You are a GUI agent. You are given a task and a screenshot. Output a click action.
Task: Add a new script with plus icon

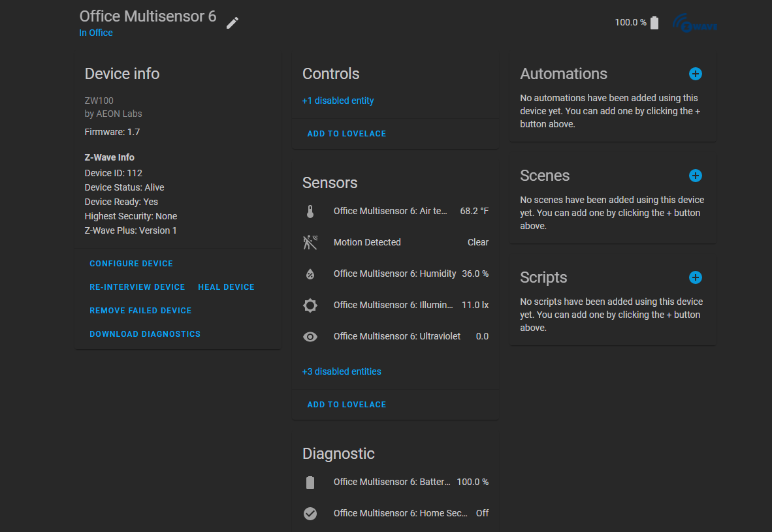point(696,277)
